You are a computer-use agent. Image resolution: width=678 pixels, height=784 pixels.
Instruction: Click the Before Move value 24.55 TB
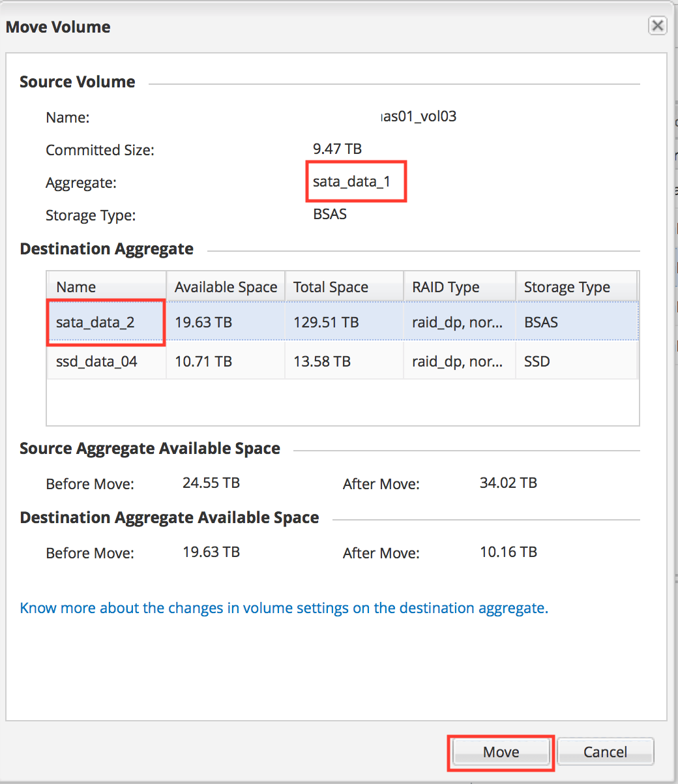tap(211, 483)
